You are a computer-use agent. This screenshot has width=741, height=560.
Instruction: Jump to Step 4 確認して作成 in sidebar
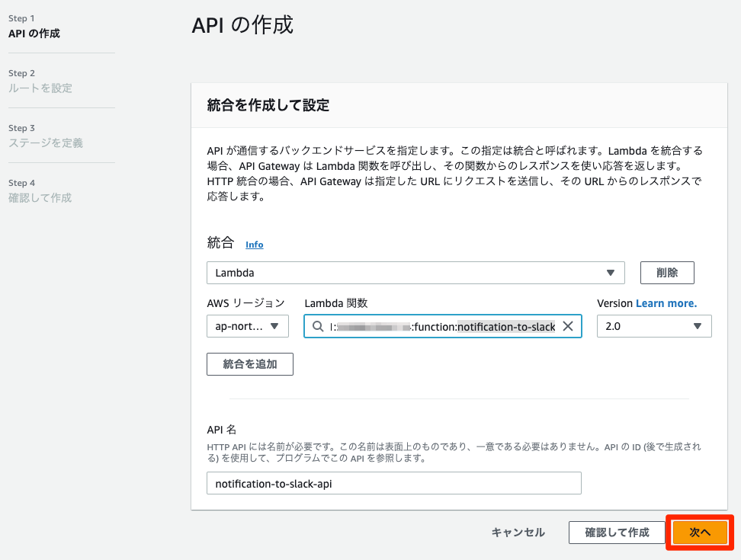tap(40, 198)
